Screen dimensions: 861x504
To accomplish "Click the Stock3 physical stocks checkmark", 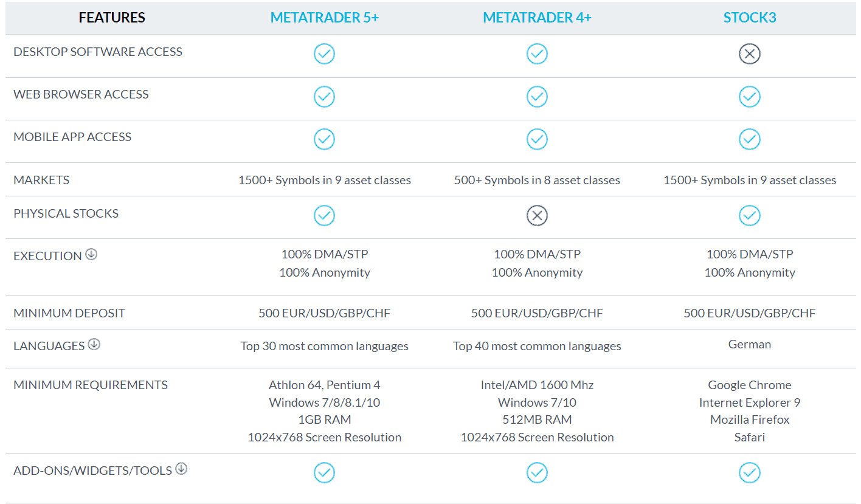I will click(750, 215).
